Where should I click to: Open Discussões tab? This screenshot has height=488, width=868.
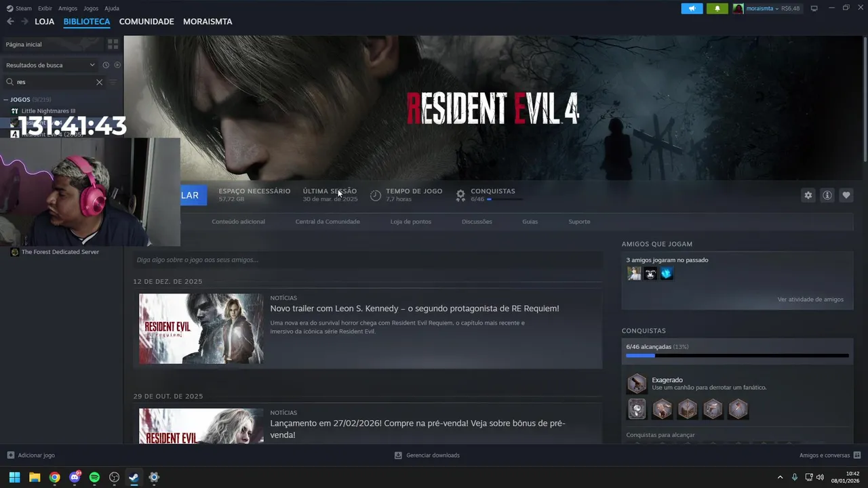tap(477, 222)
